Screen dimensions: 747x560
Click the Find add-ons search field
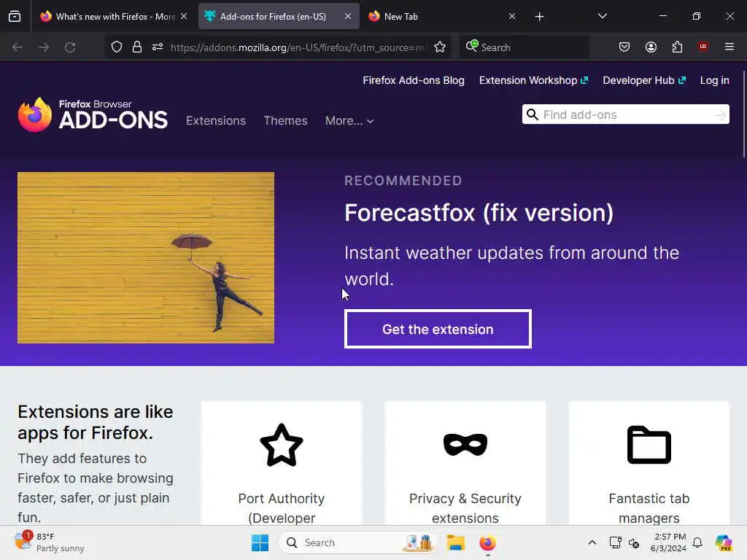tap(625, 114)
